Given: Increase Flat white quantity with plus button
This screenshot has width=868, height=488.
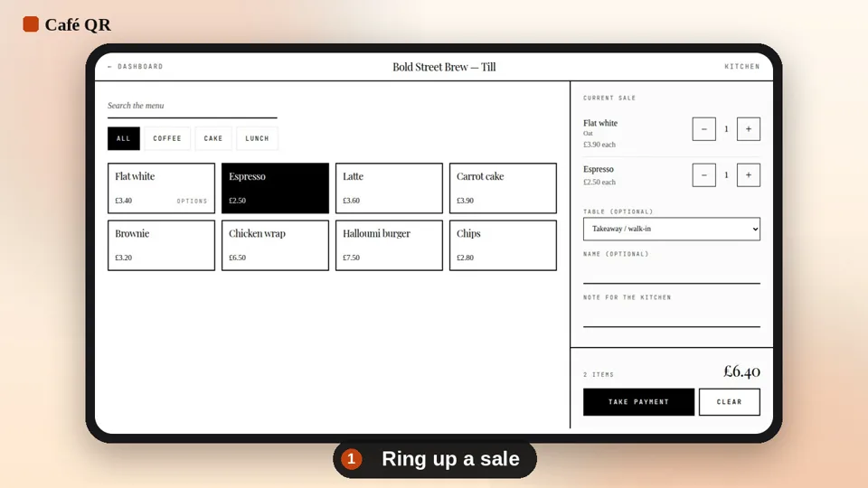Looking at the screenshot, I should pos(748,129).
